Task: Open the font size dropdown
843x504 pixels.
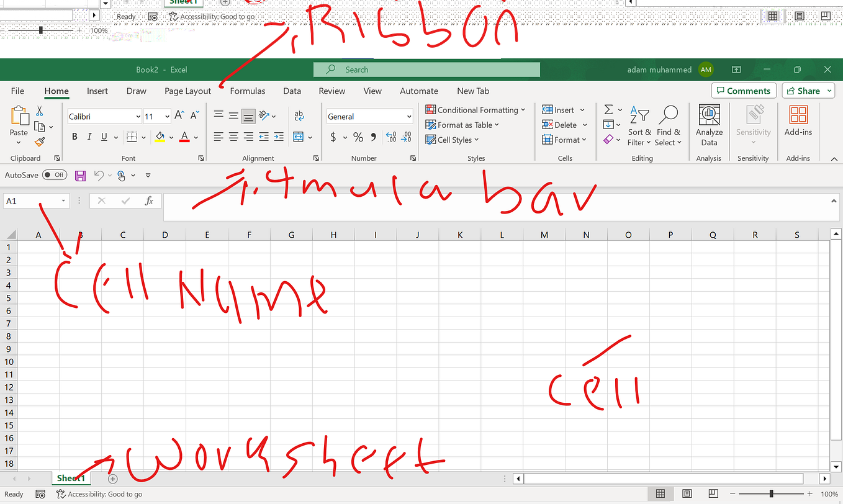Action: 166,116
